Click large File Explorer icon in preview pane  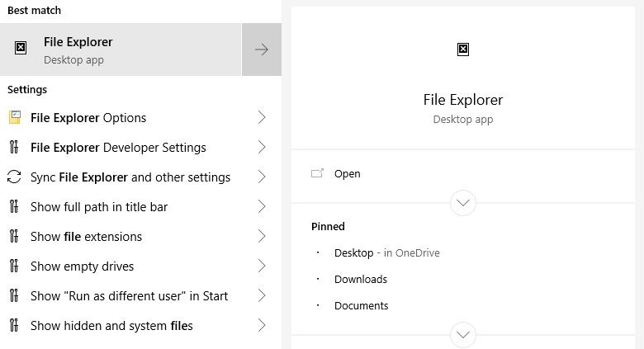pos(463,50)
